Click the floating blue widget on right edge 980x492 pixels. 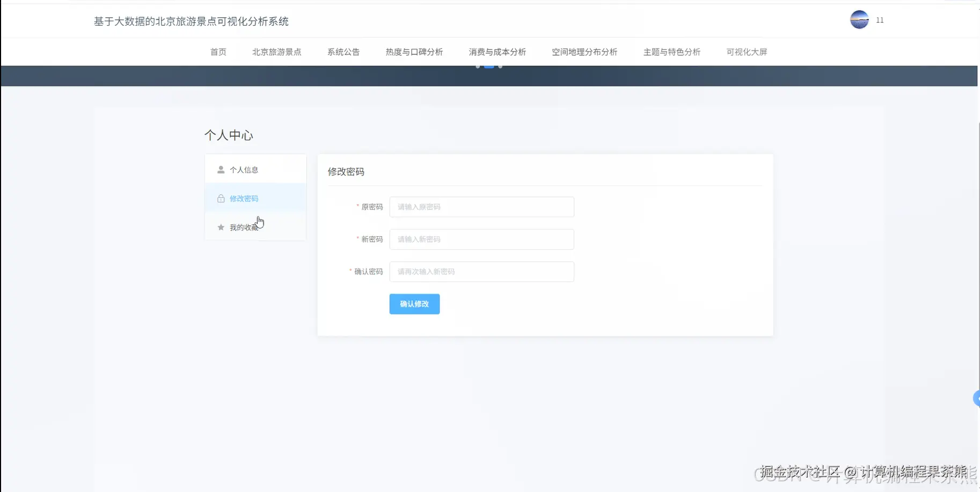976,398
